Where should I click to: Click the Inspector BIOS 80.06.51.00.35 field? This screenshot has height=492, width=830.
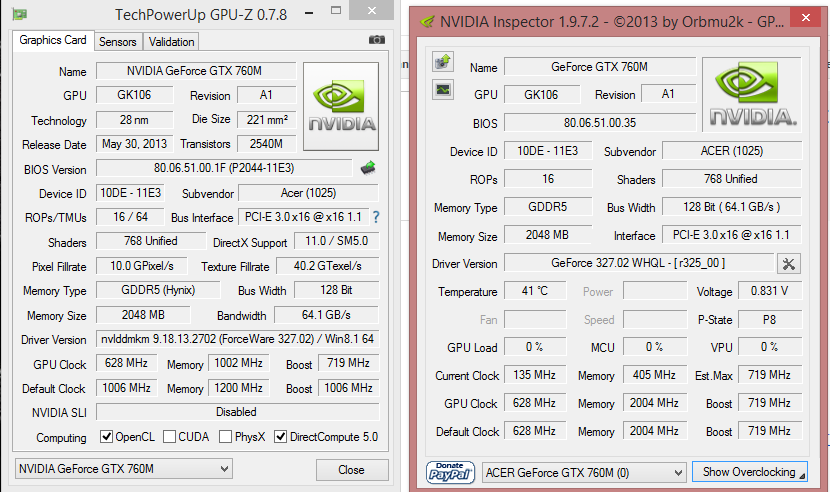600,123
